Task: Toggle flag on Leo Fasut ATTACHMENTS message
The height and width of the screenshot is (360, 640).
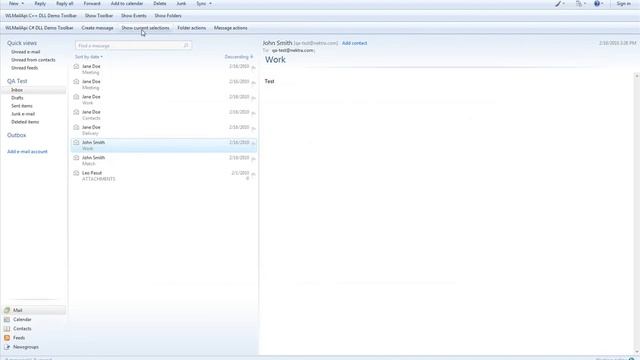Action: point(253,174)
